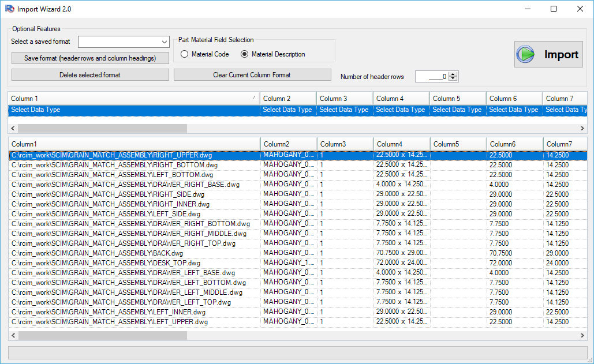The image size is (594, 364).
Task: Click the green play Import button
Action: click(548, 55)
